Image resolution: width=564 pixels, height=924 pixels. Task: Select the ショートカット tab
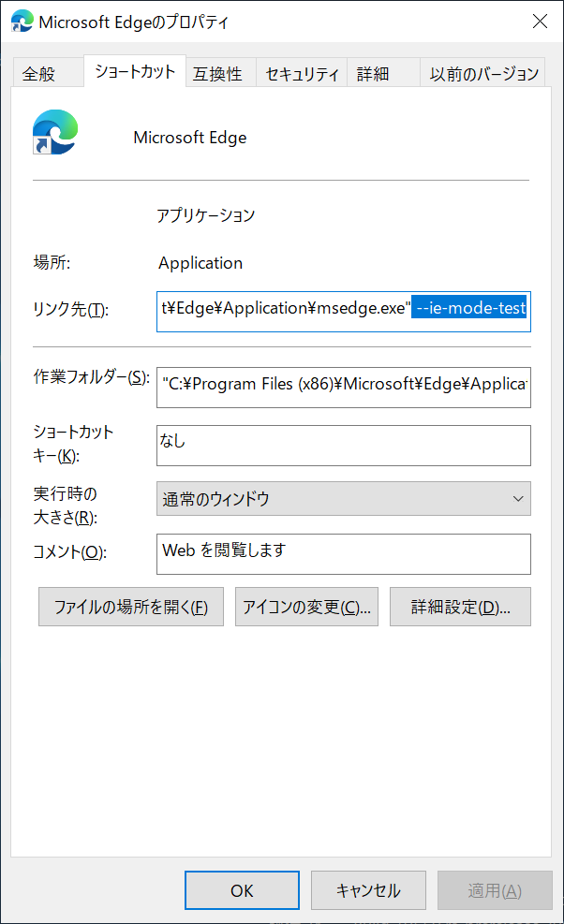pos(135,71)
